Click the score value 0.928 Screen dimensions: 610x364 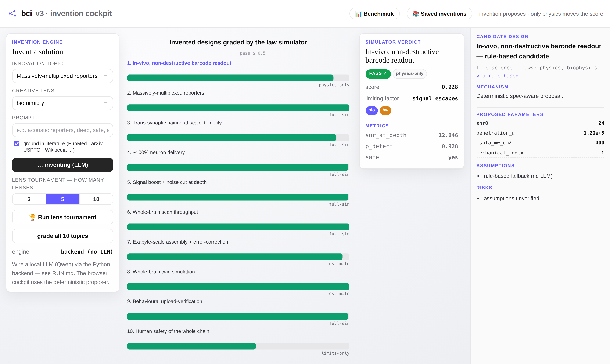point(450,87)
